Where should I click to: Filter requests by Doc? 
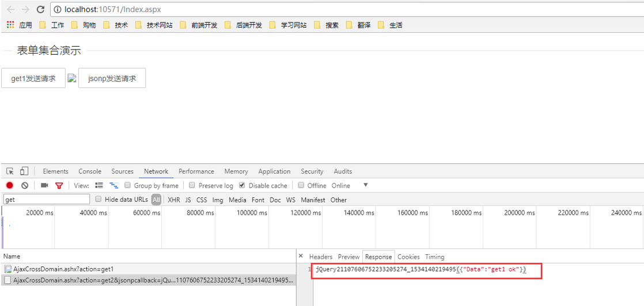[x=275, y=200]
